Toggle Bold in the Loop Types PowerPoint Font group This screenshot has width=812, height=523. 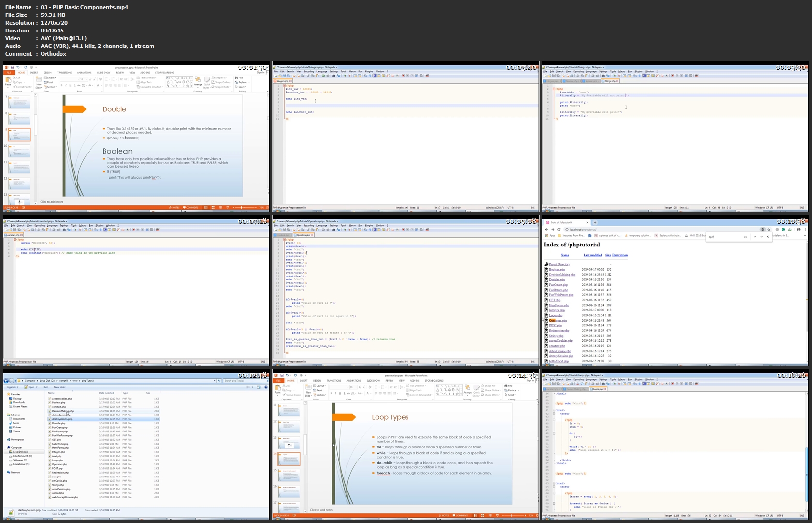(x=331, y=393)
